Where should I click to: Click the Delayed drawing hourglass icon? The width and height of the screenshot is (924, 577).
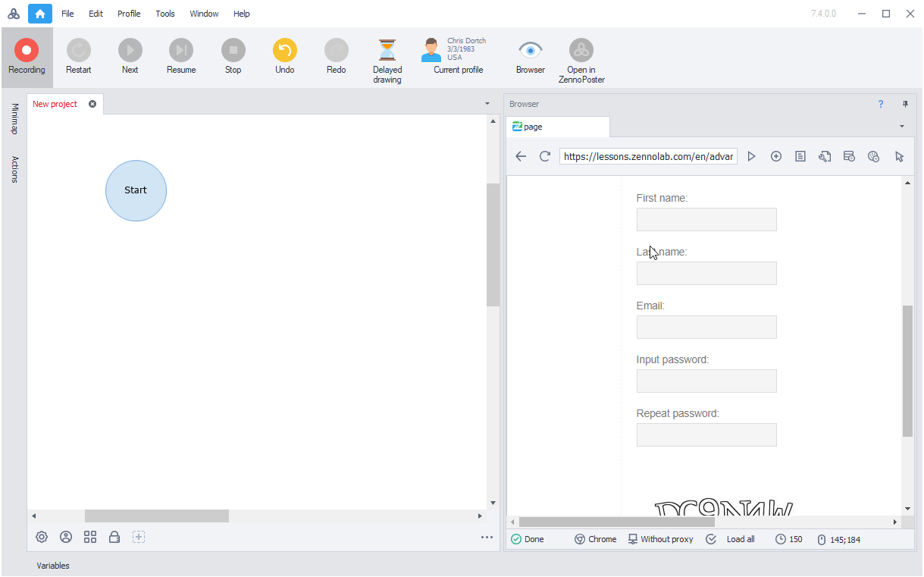coord(387,51)
